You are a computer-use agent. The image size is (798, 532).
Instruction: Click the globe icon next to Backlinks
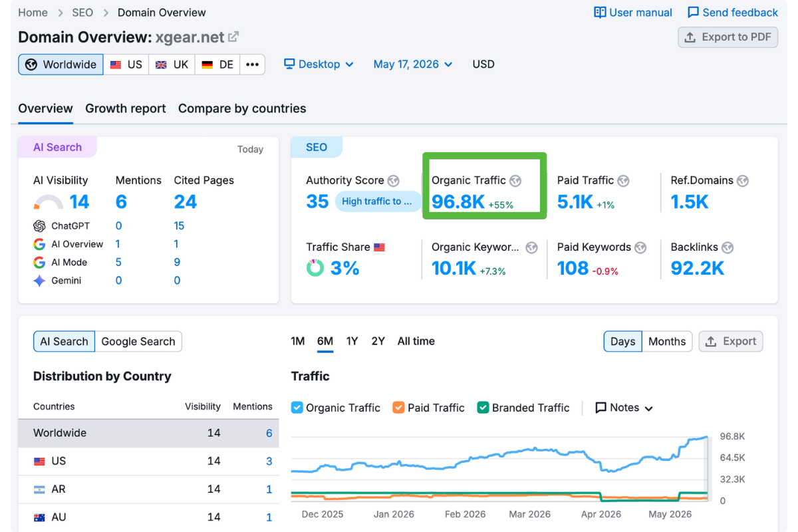point(728,247)
